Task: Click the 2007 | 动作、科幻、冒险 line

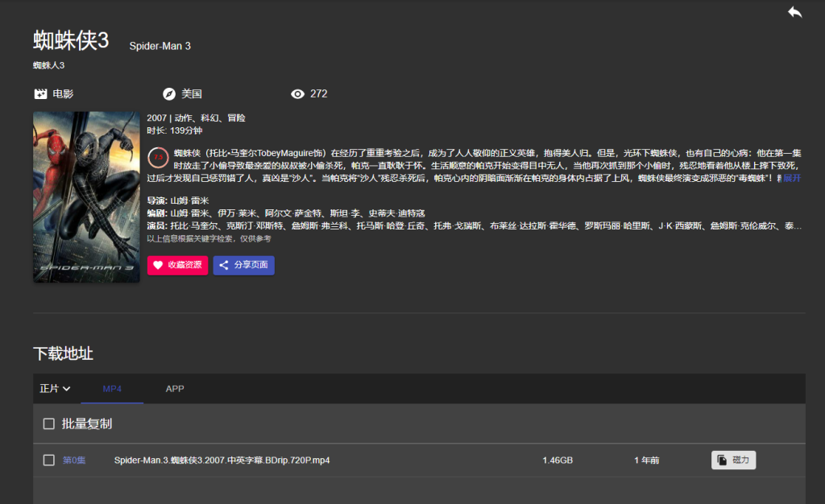Action: tap(197, 118)
